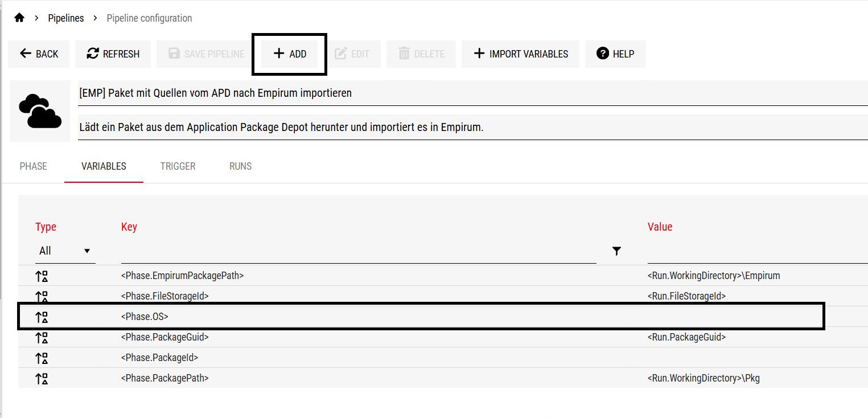Add a new variable with Add button
This screenshot has height=418, width=868.
tap(290, 54)
